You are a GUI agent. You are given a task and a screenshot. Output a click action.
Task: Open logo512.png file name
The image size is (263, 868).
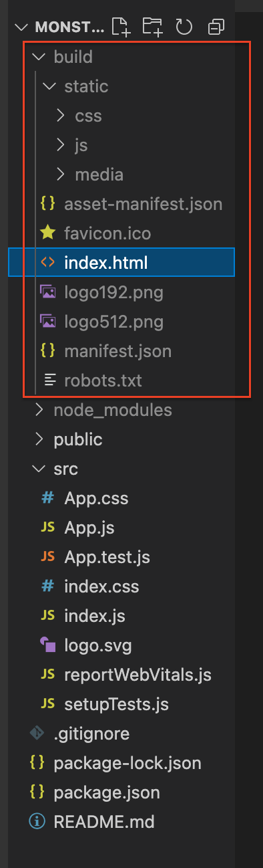[x=114, y=322]
